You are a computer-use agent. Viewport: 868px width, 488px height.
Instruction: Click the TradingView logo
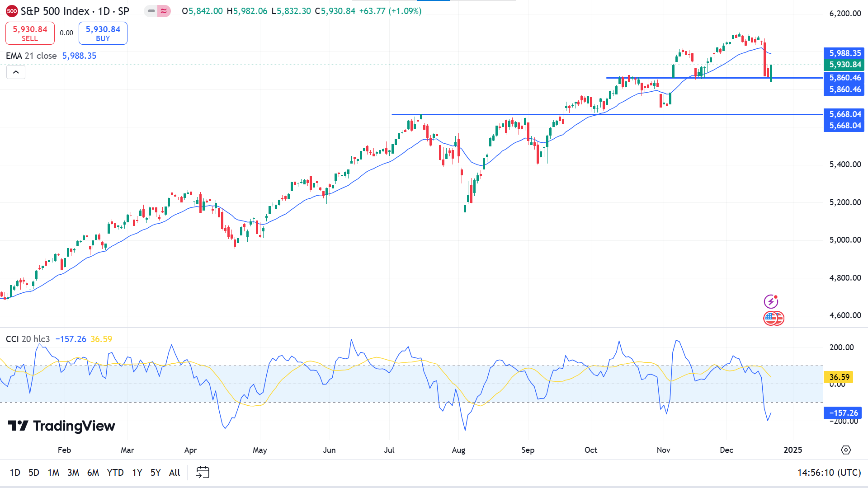pyautogui.click(x=61, y=426)
